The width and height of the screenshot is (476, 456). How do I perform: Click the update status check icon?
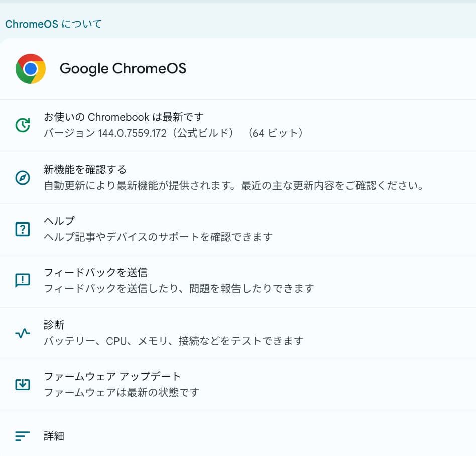click(x=22, y=125)
